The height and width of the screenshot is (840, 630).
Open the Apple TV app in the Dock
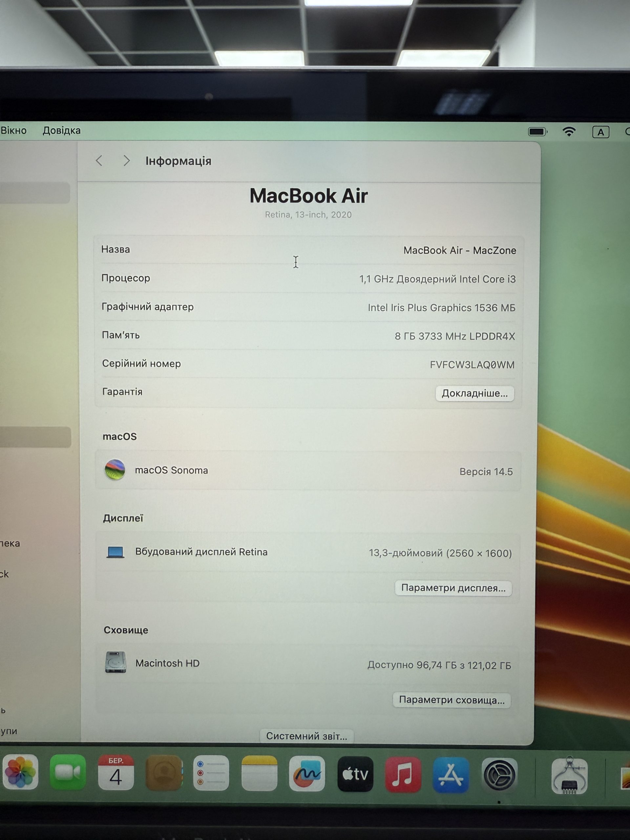coord(355,774)
